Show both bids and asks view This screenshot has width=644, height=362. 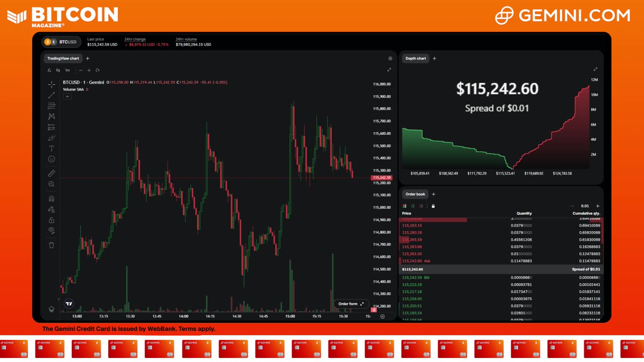point(405,206)
